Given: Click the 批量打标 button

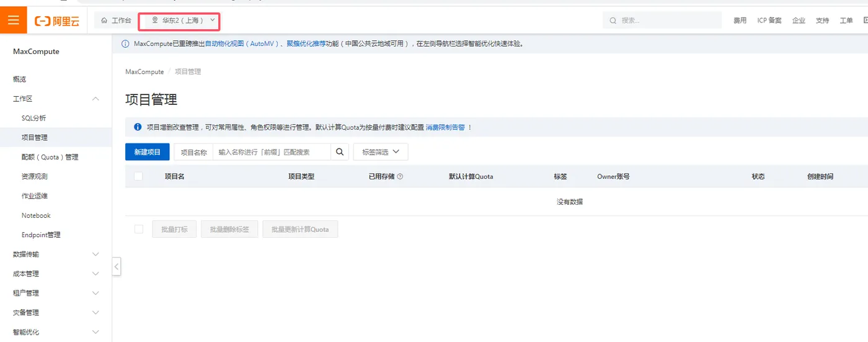Looking at the screenshot, I should coord(174,229).
